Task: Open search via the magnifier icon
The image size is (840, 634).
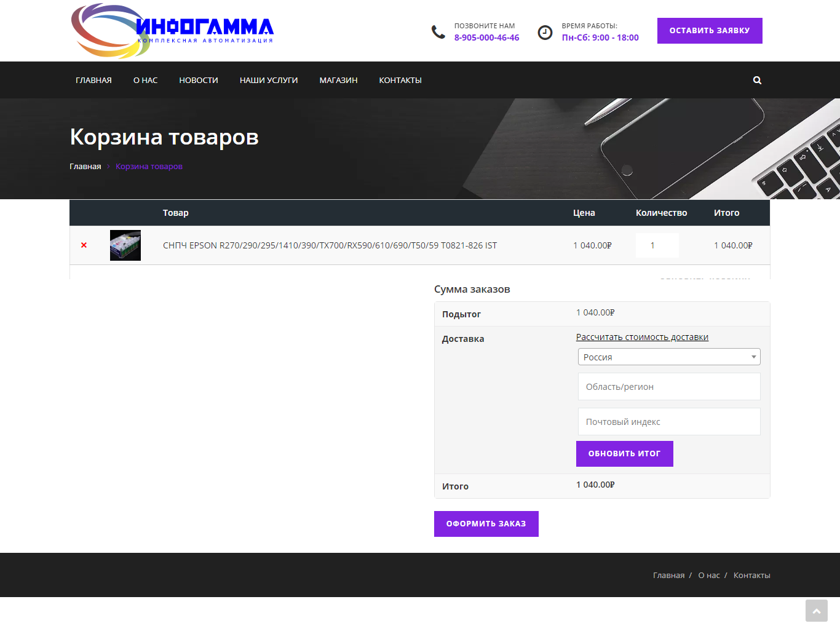Action: (757, 80)
